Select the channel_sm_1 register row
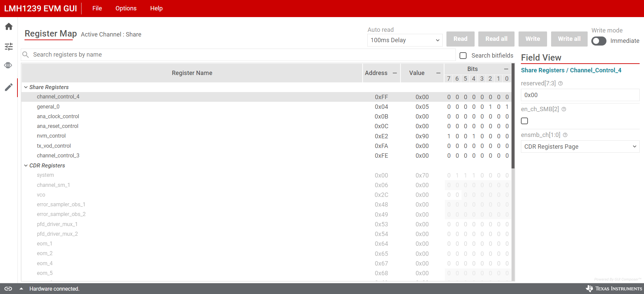The image size is (644, 294). point(266,185)
